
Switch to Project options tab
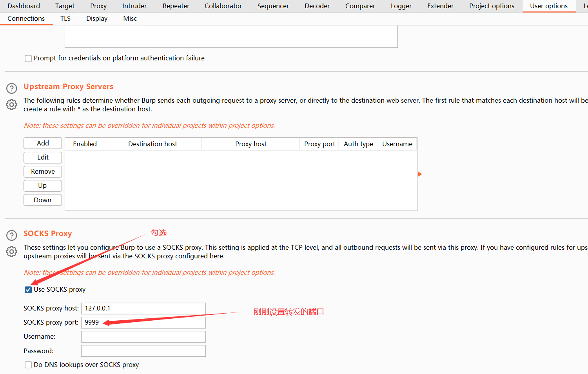click(x=492, y=6)
